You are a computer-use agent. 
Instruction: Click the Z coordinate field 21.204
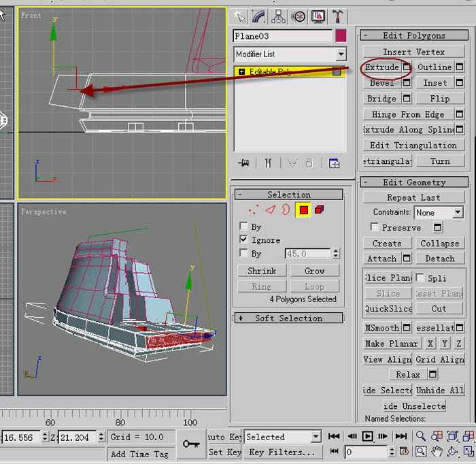78,437
